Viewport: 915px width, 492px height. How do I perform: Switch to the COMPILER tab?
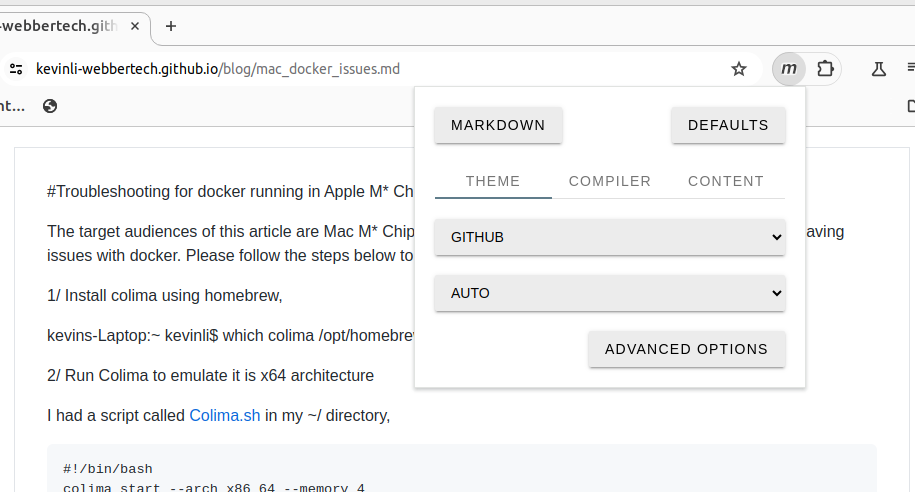(x=610, y=181)
